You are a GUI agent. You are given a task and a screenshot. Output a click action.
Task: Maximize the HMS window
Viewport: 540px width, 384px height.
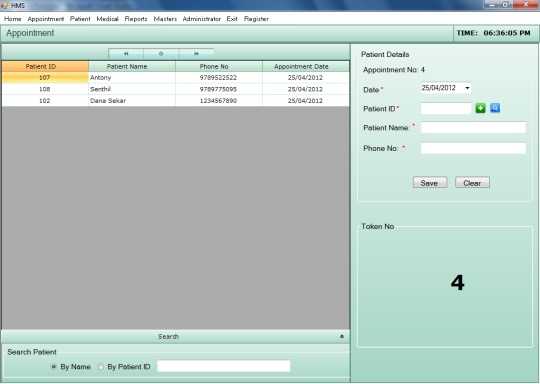click(x=505, y=5)
